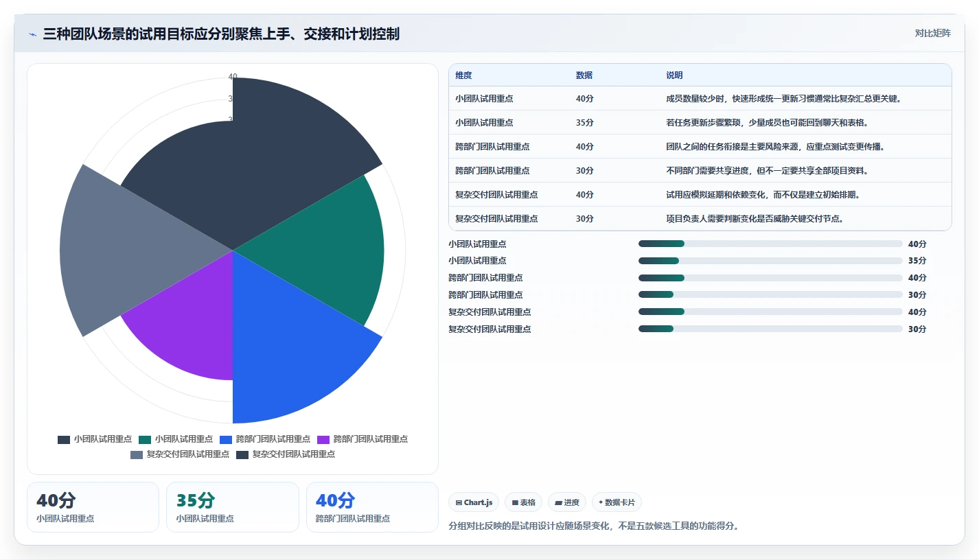Viewport: 979px width, 560px height.
Task: Toggle the dark navy 小团队试用重点 legend swatch
Action: 64,439
